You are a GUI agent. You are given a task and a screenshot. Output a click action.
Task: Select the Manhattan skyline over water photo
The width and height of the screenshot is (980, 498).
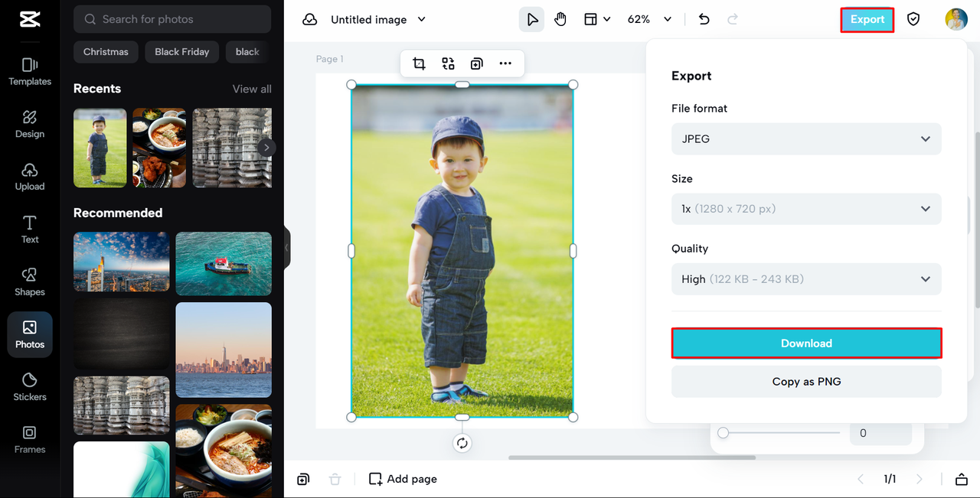tap(224, 350)
